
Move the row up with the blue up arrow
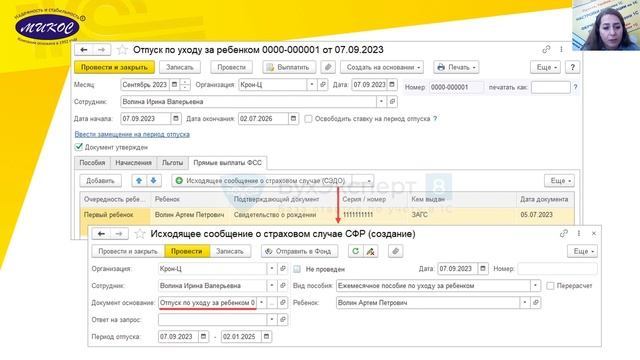tap(139, 180)
